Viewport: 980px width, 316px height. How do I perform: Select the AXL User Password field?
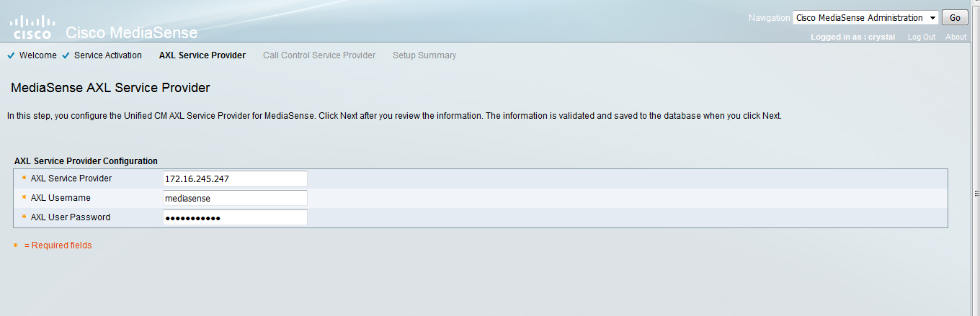235,217
